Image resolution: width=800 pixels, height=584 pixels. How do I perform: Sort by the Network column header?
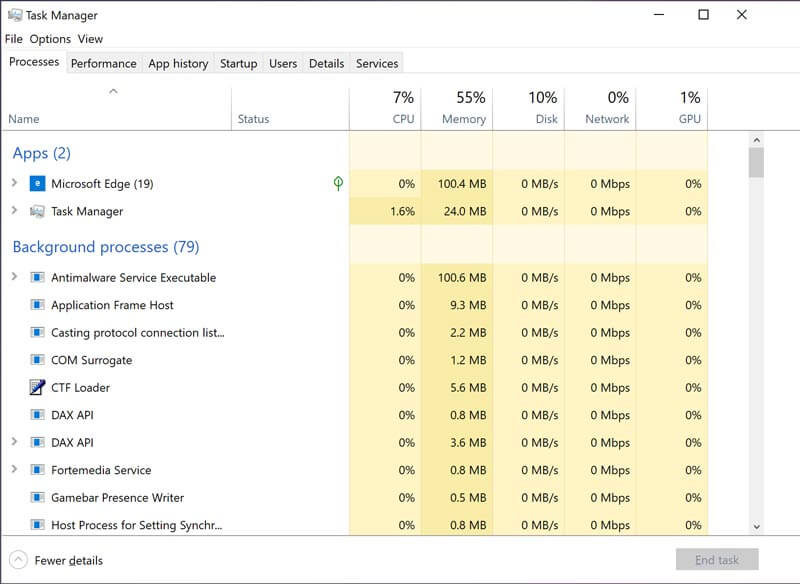pos(601,108)
